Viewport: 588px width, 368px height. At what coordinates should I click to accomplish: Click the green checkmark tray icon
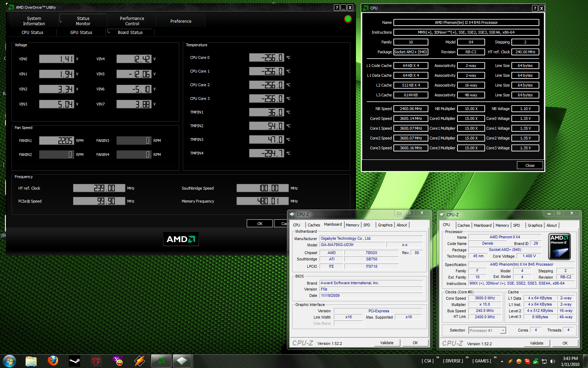point(536,361)
